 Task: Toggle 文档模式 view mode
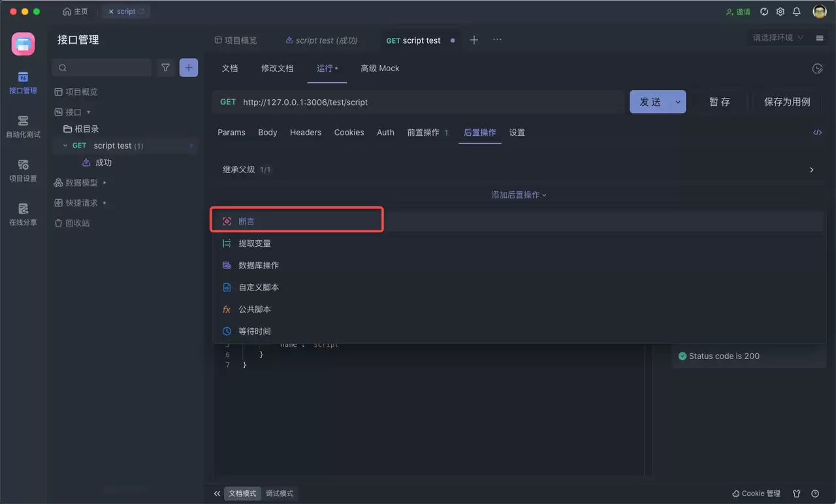[x=242, y=494]
